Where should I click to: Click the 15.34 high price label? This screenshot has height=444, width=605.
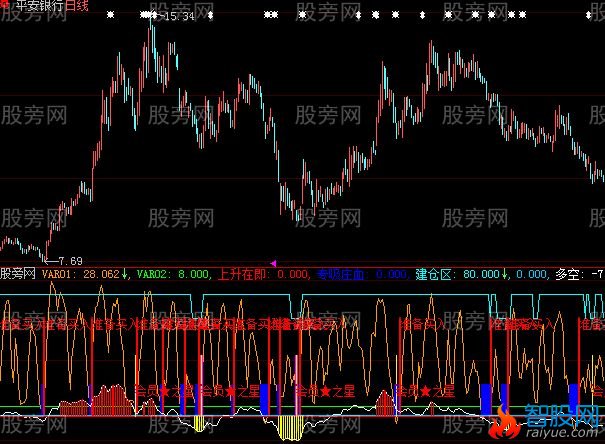179,16
